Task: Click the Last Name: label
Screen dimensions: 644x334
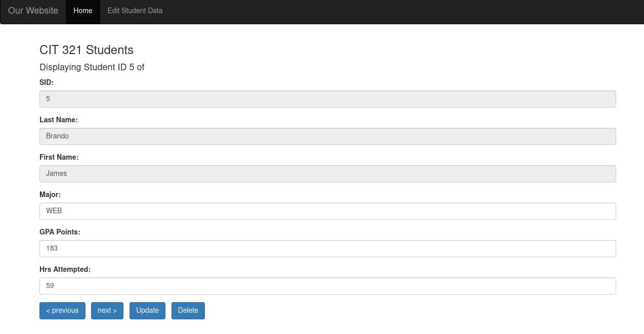Action: [x=59, y=120]
